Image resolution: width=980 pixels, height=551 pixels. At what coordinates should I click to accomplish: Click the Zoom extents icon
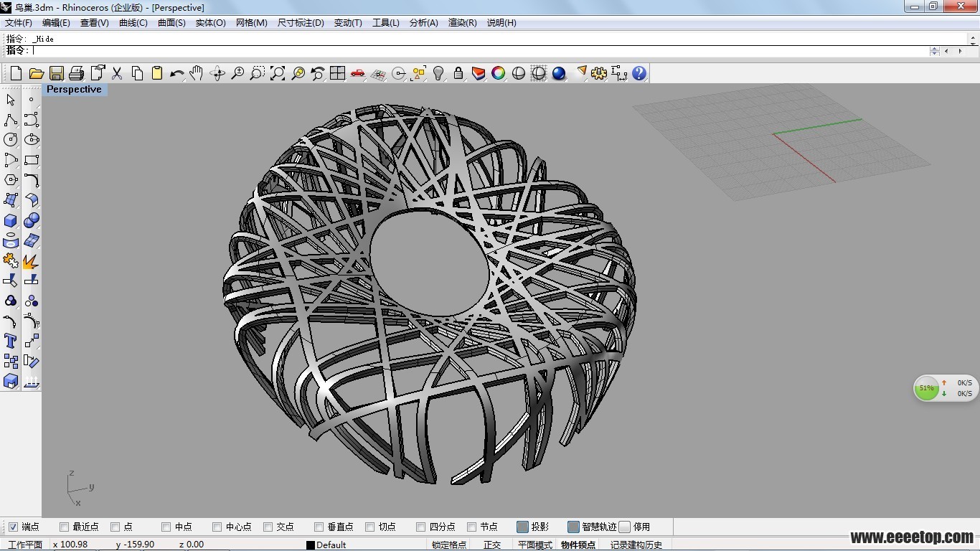point(278,73)
